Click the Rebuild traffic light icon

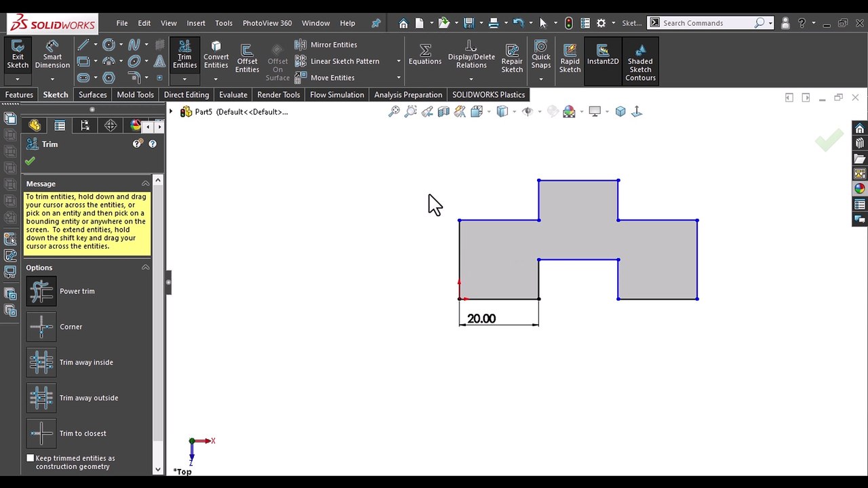point(568,23)
